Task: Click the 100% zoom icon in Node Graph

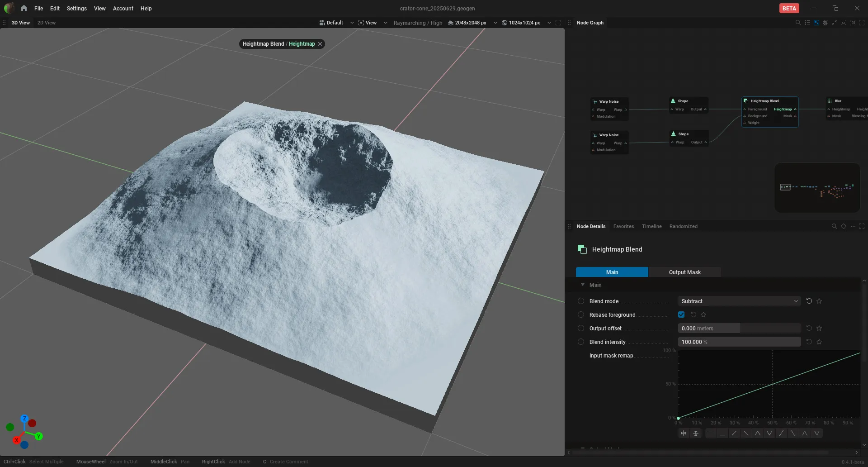Action: tap(853, 23)
